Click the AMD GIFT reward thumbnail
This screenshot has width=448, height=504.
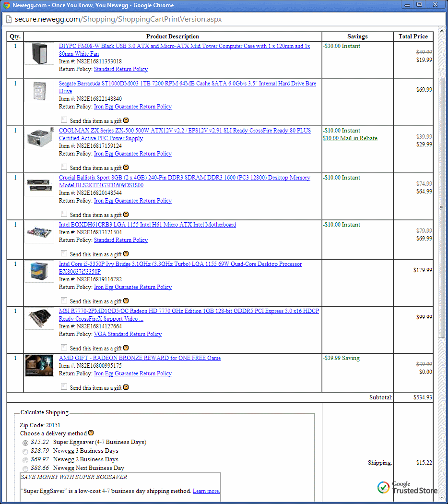[39, 365]
